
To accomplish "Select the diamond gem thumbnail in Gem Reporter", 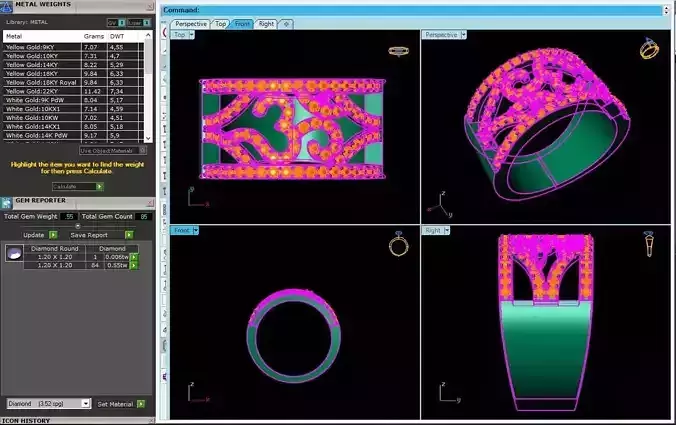I will click(x=14, y=253).
